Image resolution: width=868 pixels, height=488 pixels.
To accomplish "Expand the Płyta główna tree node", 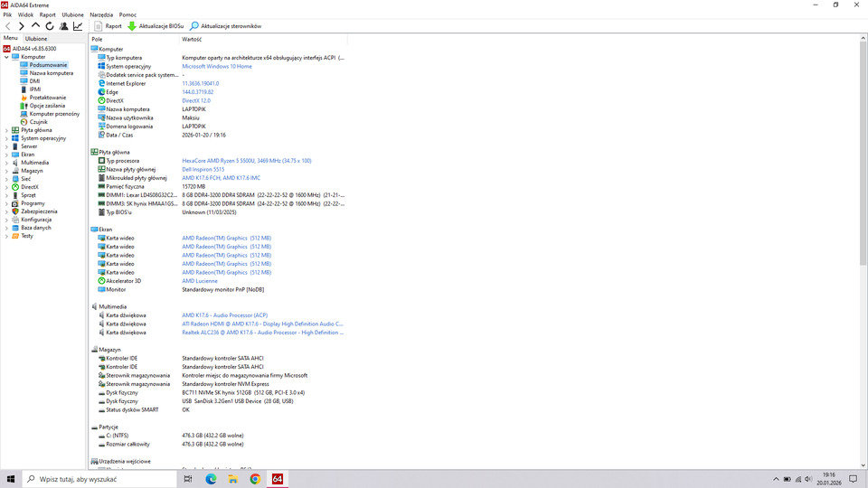I will 6,130.
